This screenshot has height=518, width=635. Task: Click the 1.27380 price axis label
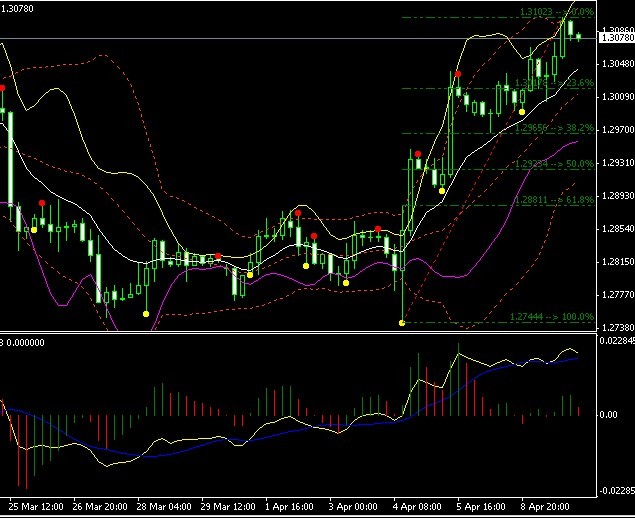(x=618, y=327)
